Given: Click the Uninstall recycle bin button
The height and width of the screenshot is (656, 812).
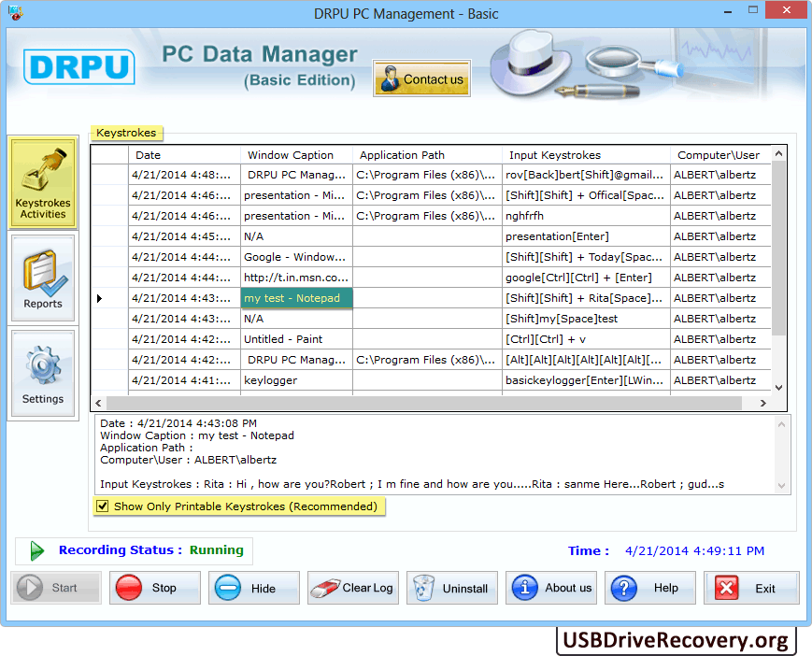Looking at the screenshot, I should (x=452, y=588).
